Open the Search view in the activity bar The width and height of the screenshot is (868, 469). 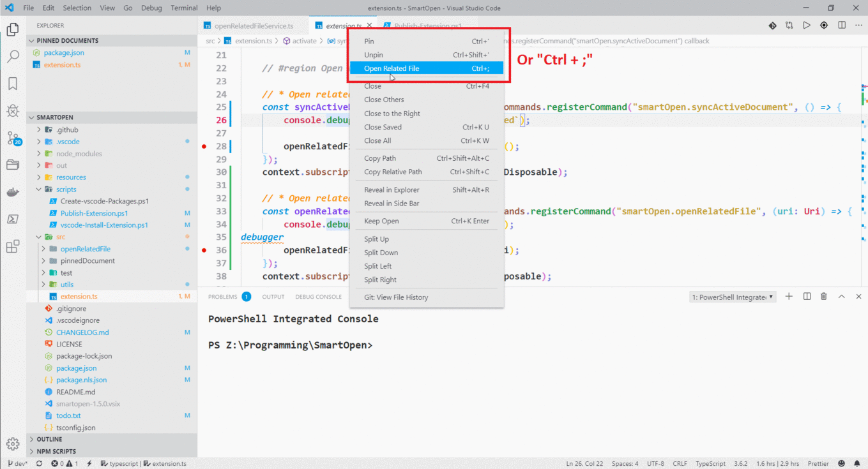[13, 57]
